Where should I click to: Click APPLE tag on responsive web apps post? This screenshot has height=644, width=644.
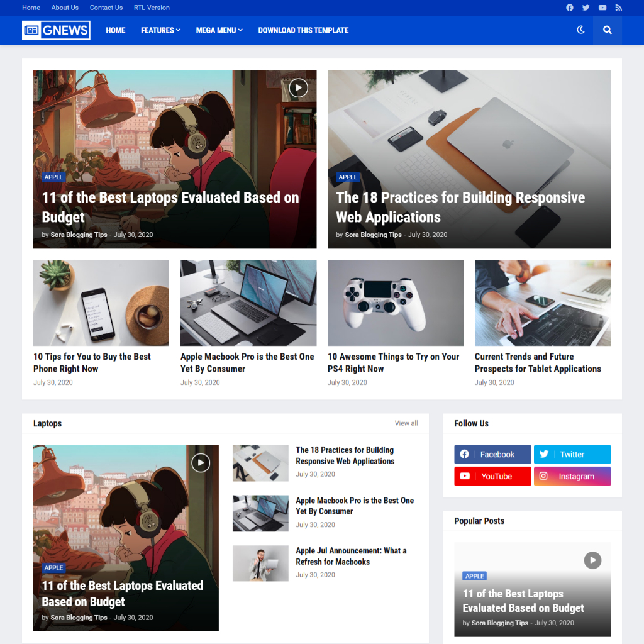tap(348, 177)
